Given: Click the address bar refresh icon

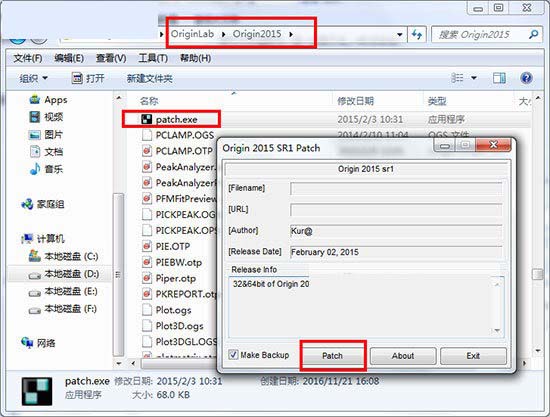Looking at the screenshot, I should [x=417, y=34].
